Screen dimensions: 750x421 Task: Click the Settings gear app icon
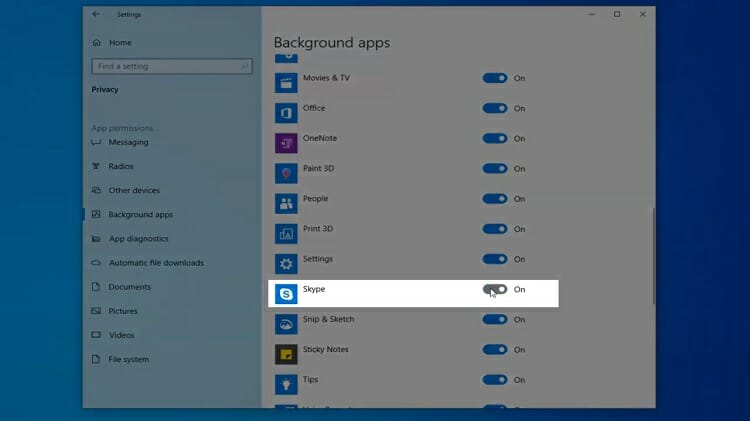pyautogui.click(x=286, y=264)
